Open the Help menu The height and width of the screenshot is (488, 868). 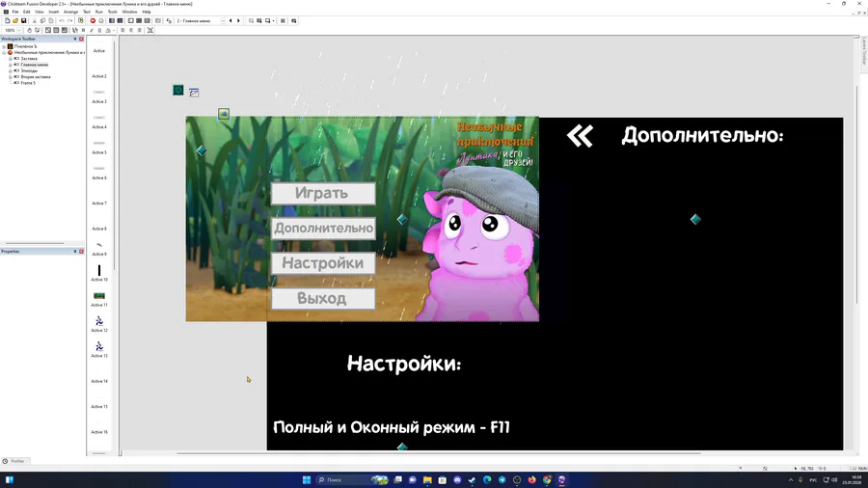pyautogui.click(x=147, y=12)
